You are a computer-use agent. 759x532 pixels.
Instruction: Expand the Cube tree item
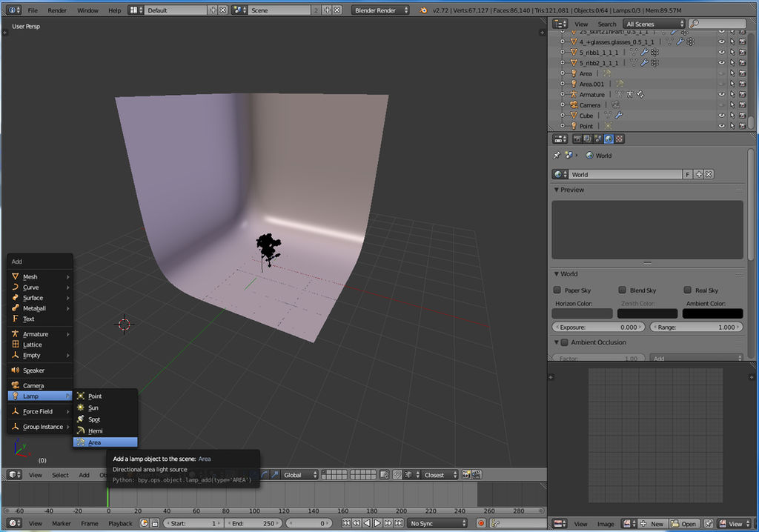(x=563, y=116)
